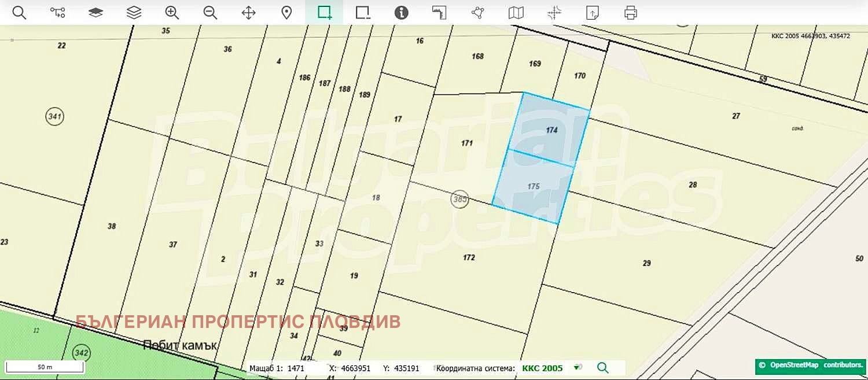Toggle the remove-from-selection rectangle tool
The width and height of the screenshot is (868, 380).
[363, 13]
